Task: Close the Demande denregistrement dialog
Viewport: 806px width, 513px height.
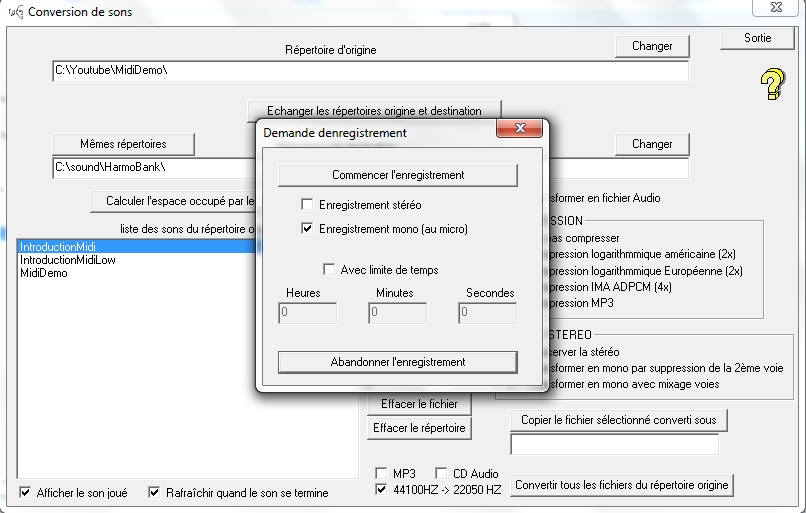Action: 521,131
